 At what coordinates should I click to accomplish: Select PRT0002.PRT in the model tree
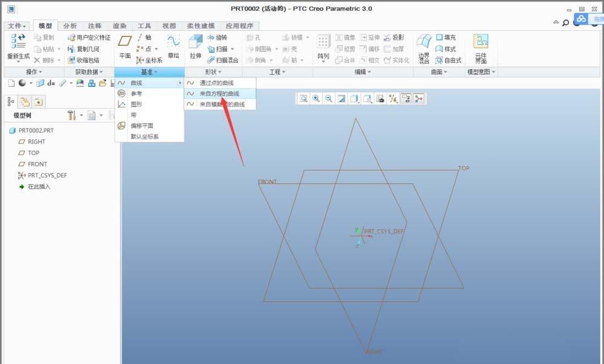click(36, 130)
